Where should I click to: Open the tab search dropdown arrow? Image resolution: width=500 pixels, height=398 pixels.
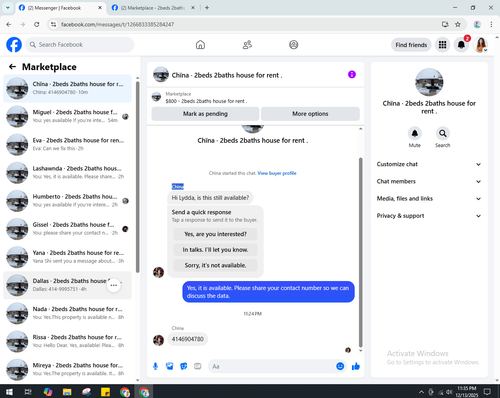click(x=8, y=8)
